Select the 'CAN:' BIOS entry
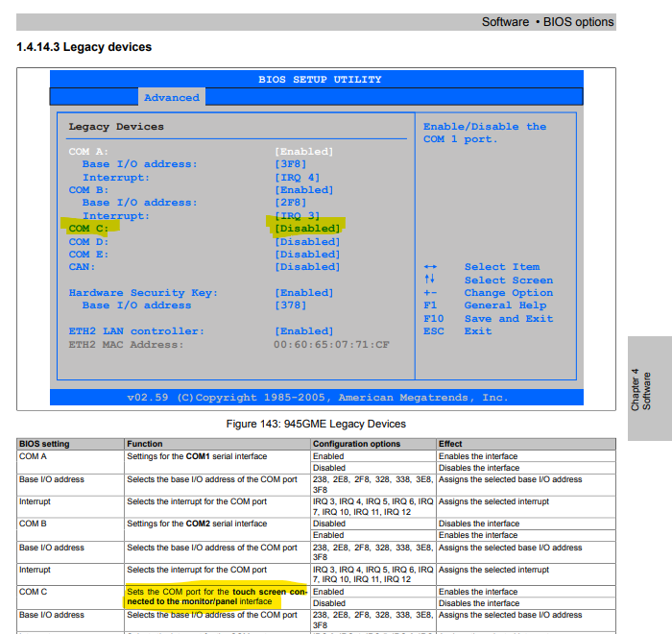The height and width of the screenshot is (634, 672). 82,267
